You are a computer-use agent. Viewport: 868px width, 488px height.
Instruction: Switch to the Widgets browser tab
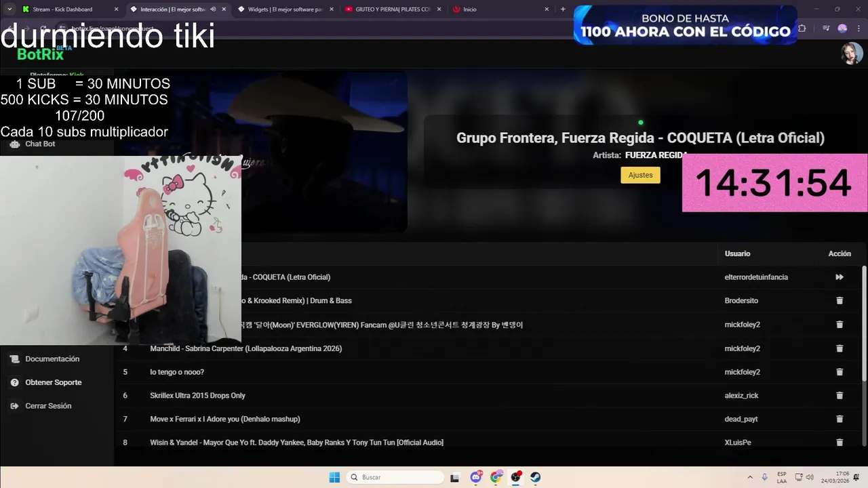[285, 9]
